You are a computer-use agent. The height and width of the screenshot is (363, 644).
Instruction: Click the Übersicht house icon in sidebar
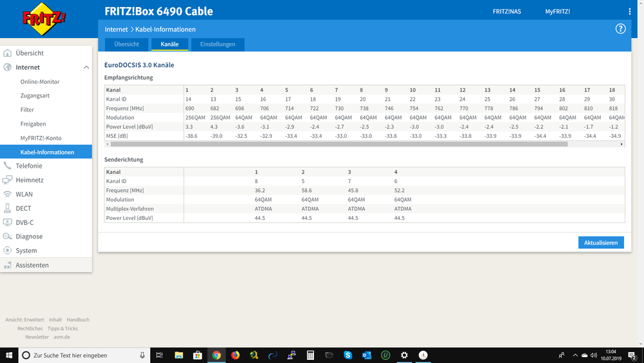[7, 53]
